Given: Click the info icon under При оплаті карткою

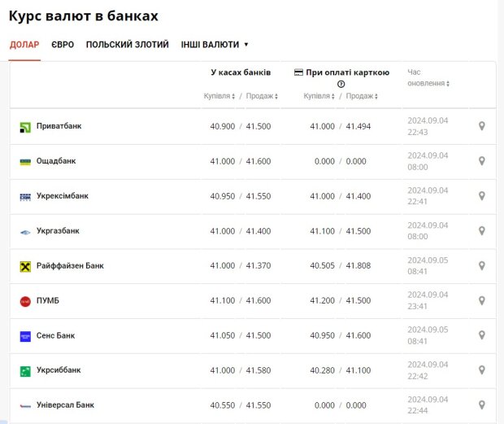Looking at the screenshot, I should click(341, 84).
